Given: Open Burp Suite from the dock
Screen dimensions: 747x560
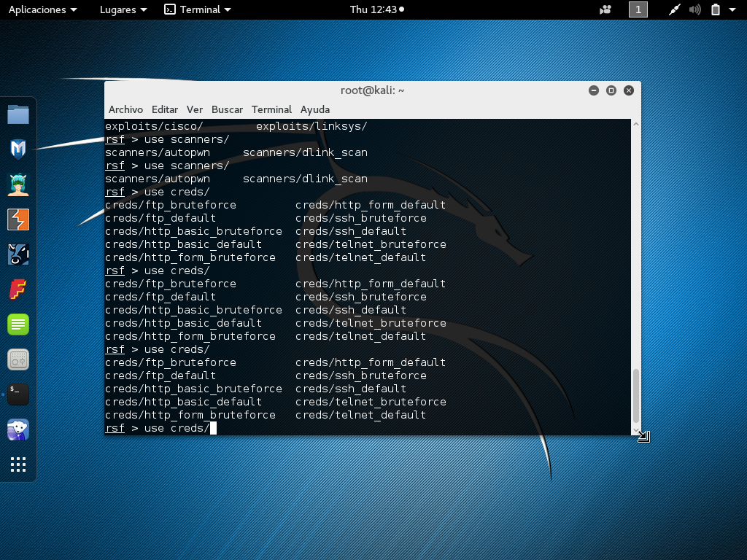Looking at the screenshot, I should [18, 219].
